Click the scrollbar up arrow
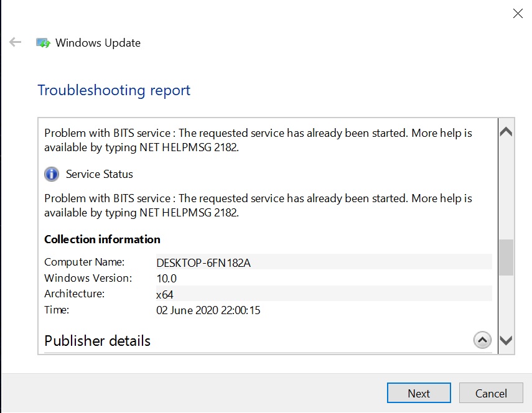Screen dimensions: 532x413 506,132
